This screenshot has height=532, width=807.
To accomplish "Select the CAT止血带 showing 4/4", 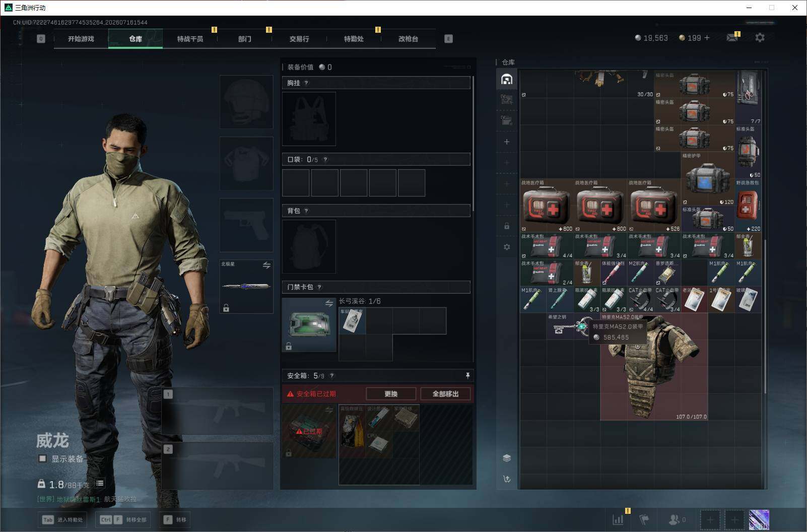I will click(640, 300).
